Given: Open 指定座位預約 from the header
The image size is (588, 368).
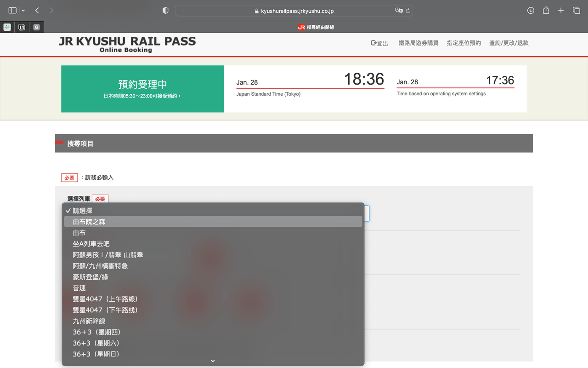Looking at the screenshot, I should [464, 42].
